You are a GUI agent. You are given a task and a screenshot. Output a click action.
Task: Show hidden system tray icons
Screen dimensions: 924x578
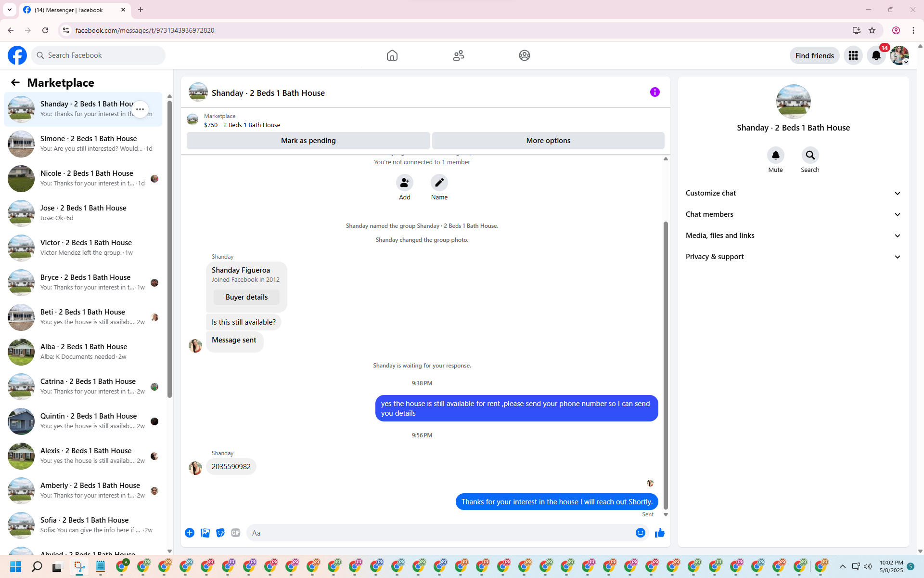(x=843, y=566)
